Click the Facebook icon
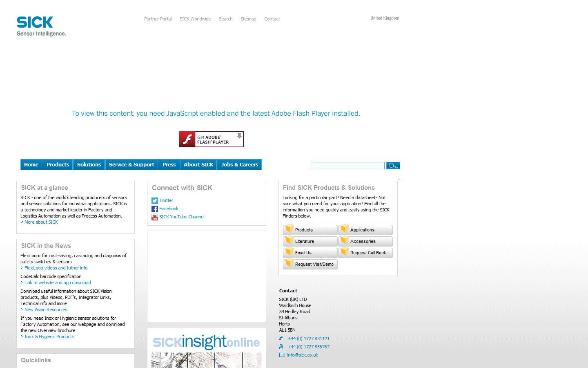The width and height of the screenshot is (588, 368). point(155,209)
